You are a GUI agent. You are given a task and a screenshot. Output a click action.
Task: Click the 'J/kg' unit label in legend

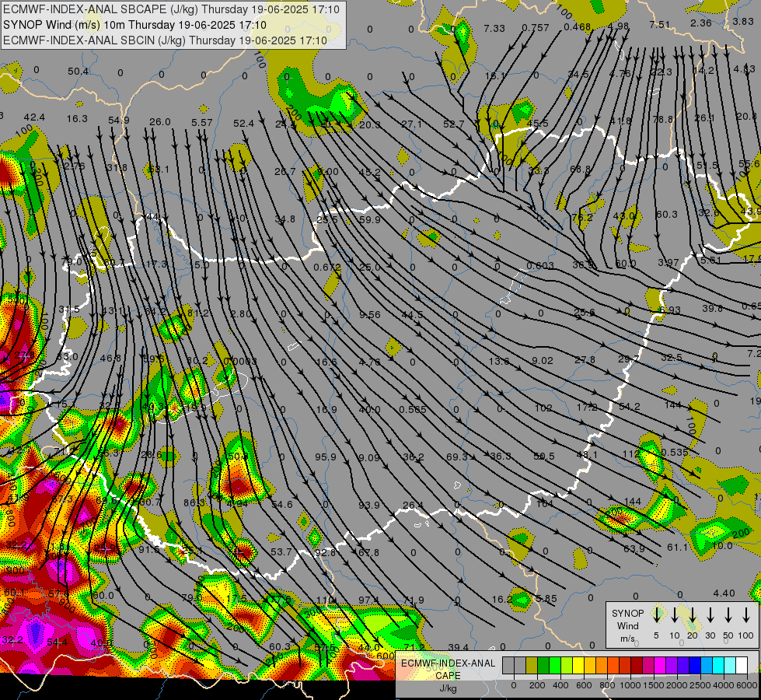(x=448, y=688)
